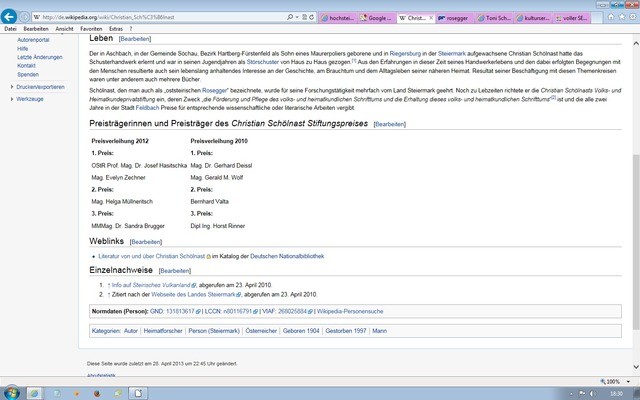Open Letzte Änderungen sidebar link
This screenshot has height=400, width=640.
point(40,57)
